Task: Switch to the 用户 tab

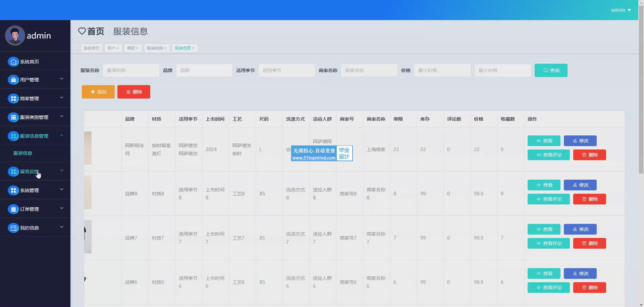Action: 113,48
